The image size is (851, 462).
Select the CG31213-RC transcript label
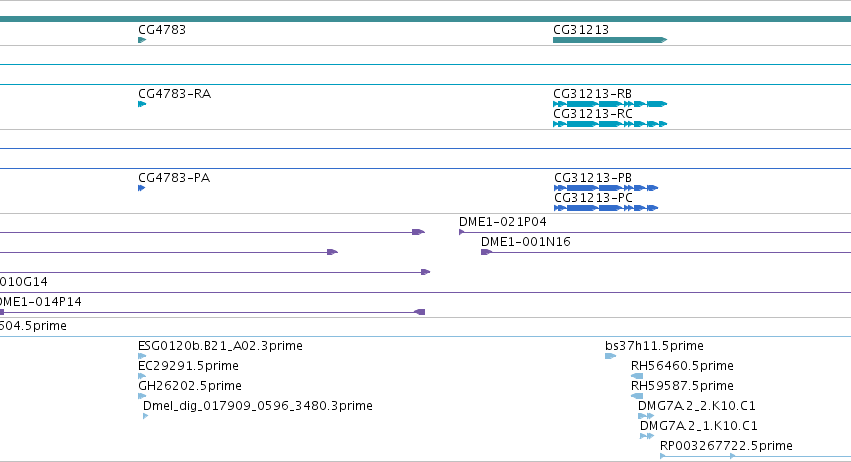593,114
